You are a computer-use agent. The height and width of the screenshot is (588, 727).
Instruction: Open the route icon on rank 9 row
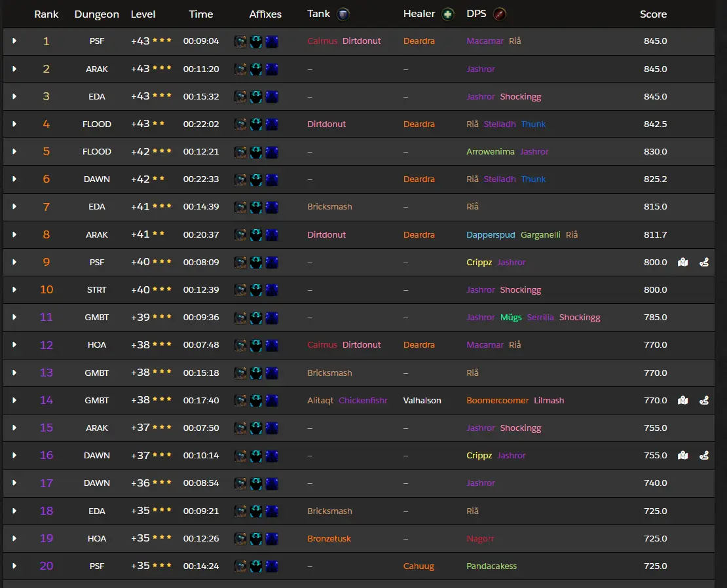pyautogui.click(x=704, y=262)
